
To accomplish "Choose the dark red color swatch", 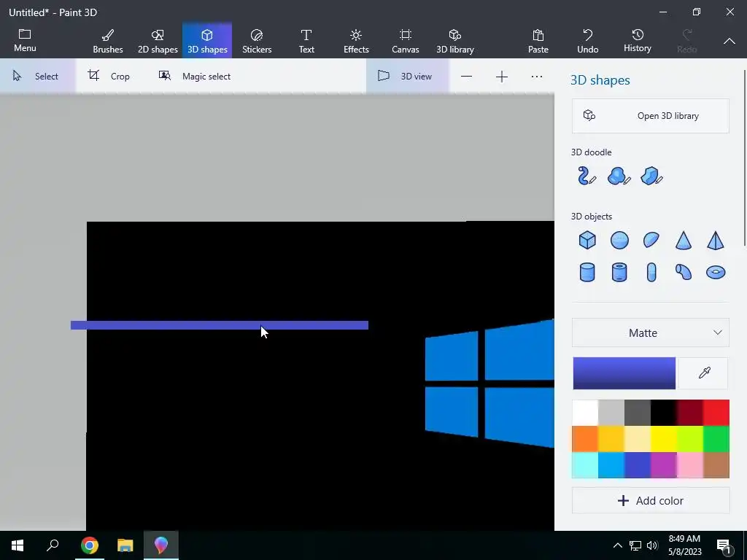I will point(690,413).
